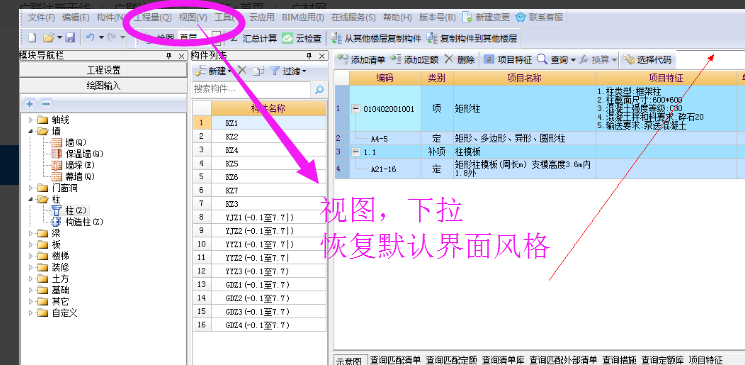Expand the 基础 tree folder

click(31, 290)
